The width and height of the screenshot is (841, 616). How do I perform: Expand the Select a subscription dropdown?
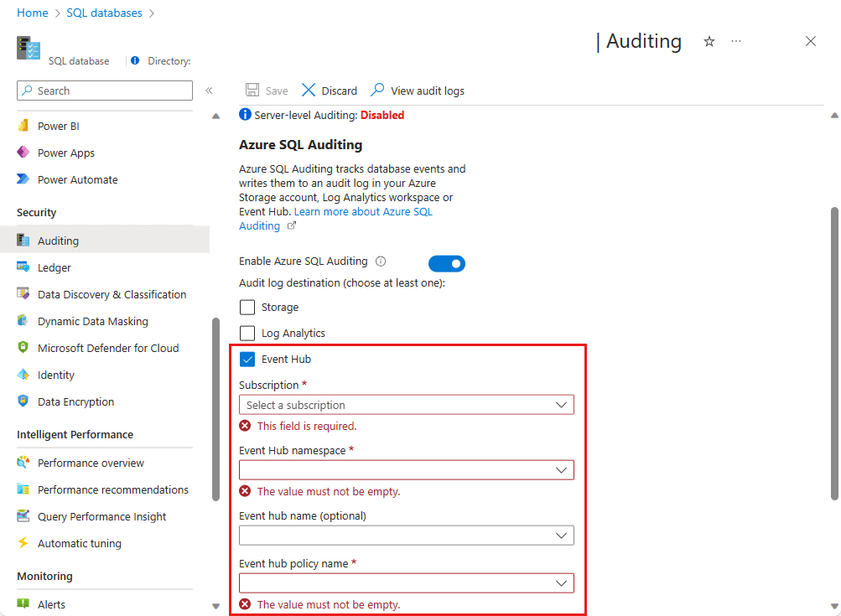pyautogui.click(x=407, y=405)
